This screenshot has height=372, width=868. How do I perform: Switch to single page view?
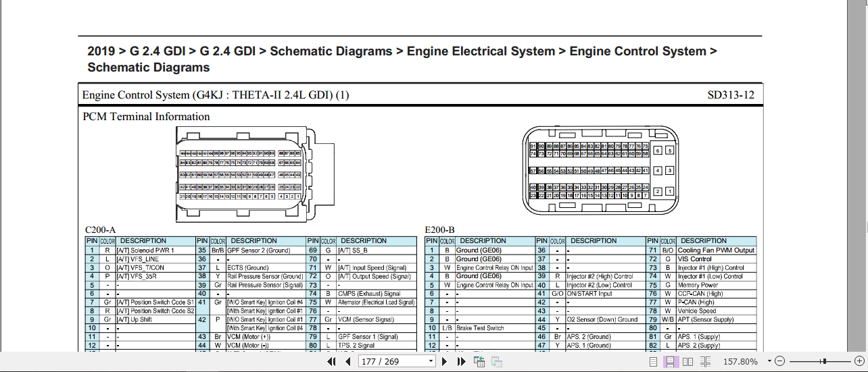(x=654, y=362)
